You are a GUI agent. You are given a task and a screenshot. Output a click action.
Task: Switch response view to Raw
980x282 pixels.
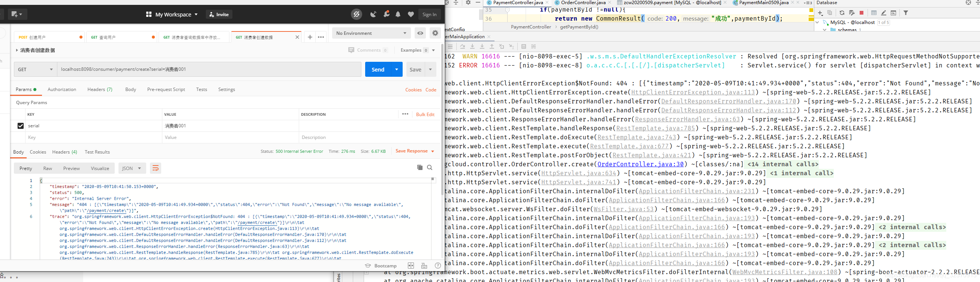tap(48, 169)
